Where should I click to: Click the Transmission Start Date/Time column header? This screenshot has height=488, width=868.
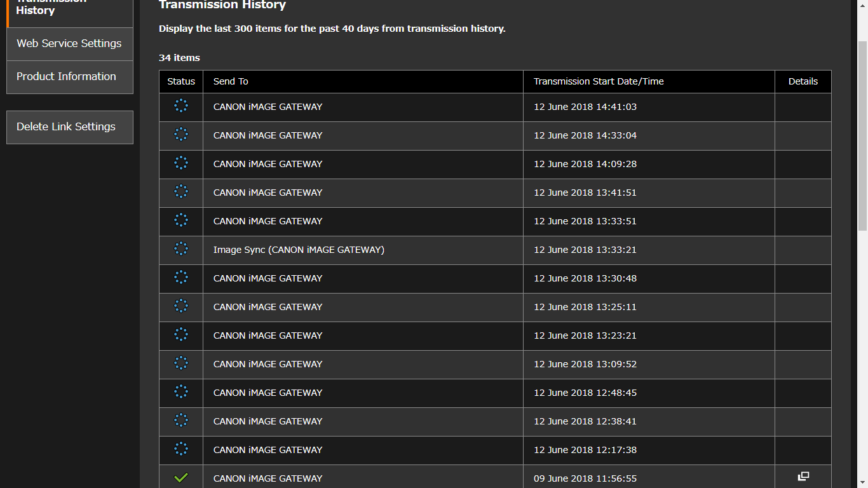(x=599, y=81)
